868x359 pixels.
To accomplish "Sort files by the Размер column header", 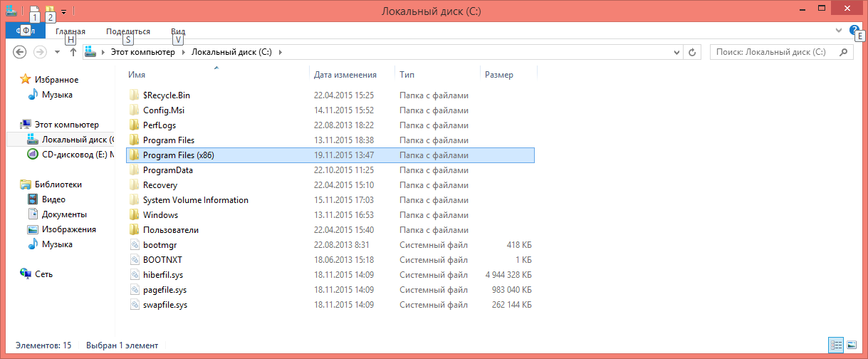I will pos(498,75).
